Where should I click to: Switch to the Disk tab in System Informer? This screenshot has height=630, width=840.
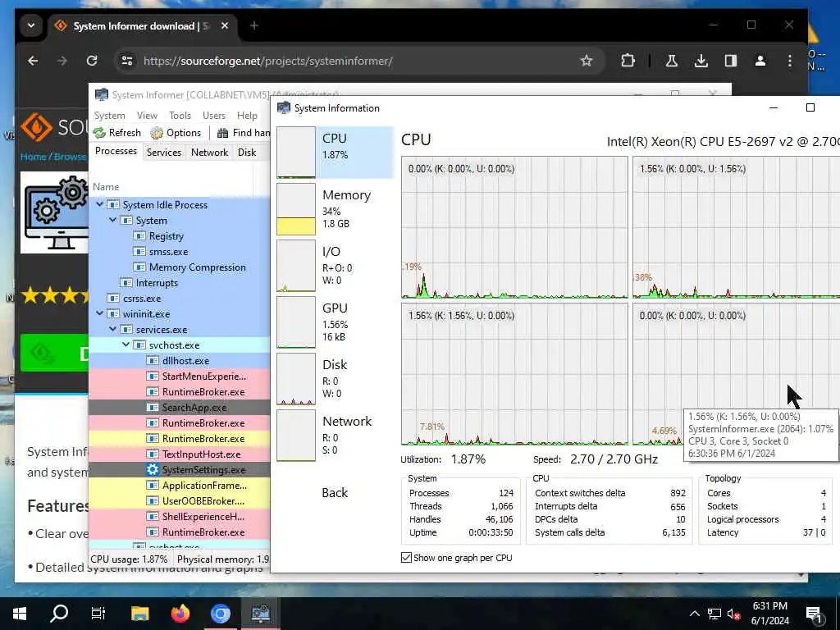pyautogui.click(x=247, y=152)
